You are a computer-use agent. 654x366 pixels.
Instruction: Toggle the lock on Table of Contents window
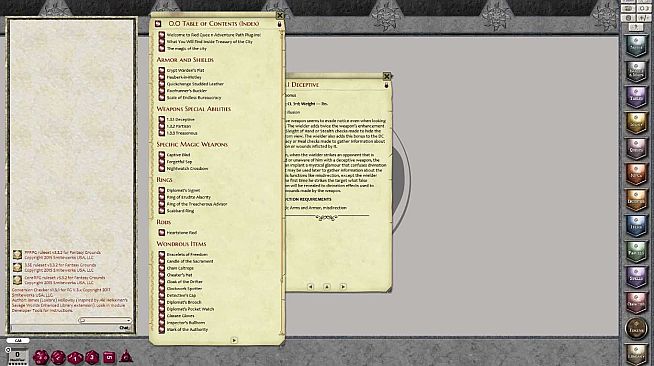point(279,24)
